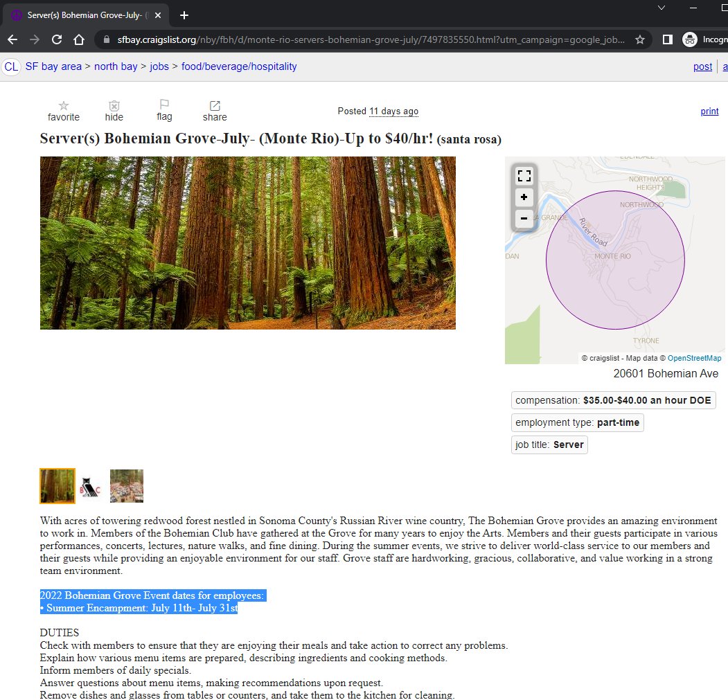728x700 pixels.
Task: Close the Server(s) Bohemian Grove tab
Action: (x=158, y=15)
